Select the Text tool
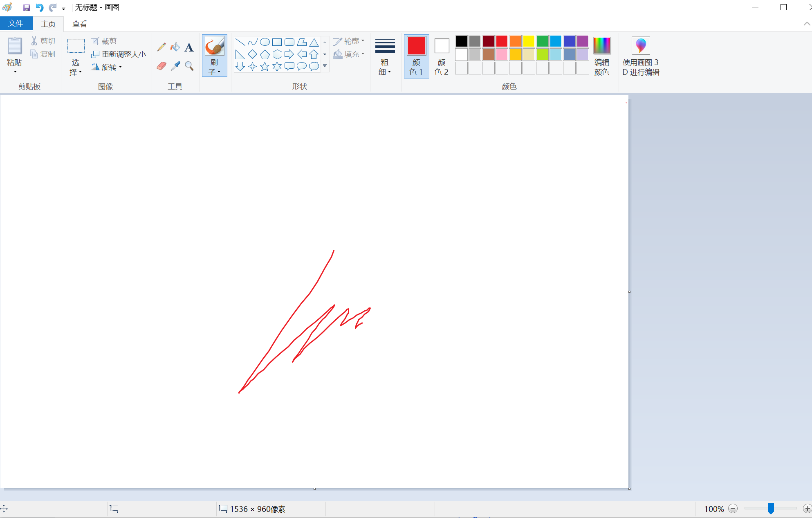This screenshot has width=812, height=518. [x=189, y=47]
